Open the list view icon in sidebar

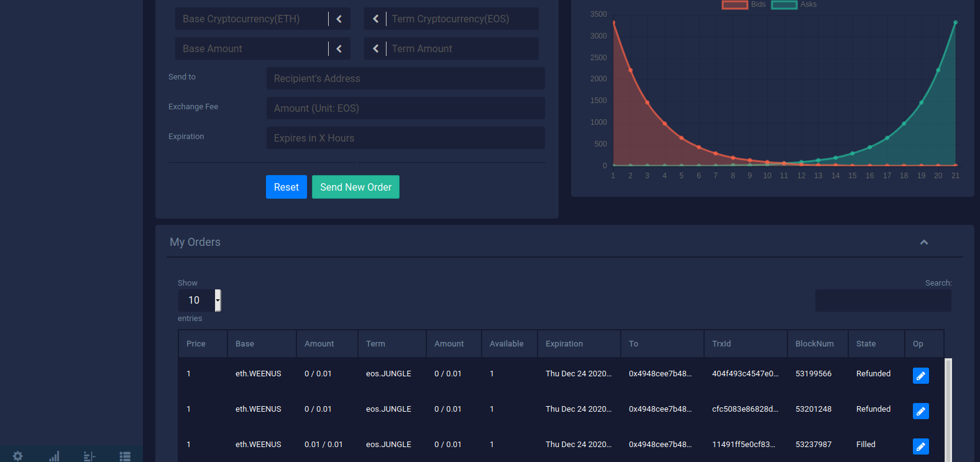coord(125,456)
